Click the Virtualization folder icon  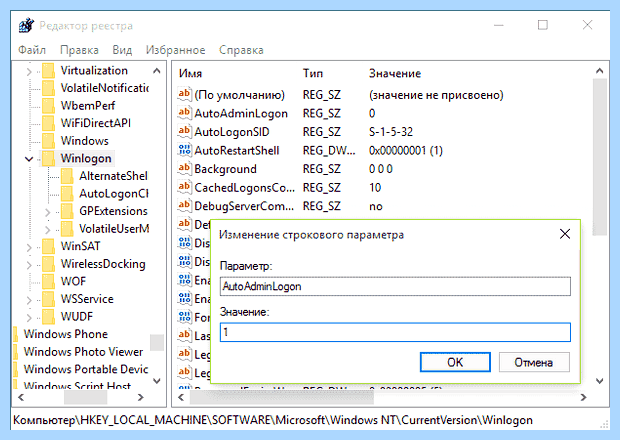49,71
